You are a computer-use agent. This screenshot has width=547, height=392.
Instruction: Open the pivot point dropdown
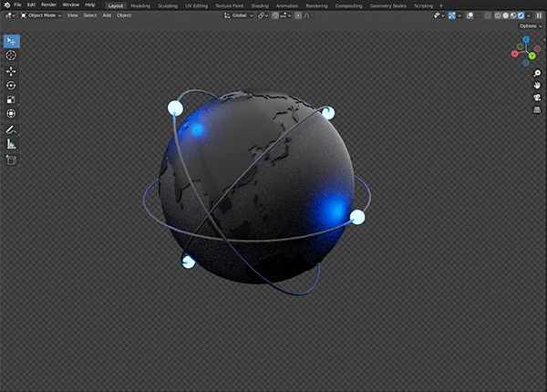tap(263, 15)
